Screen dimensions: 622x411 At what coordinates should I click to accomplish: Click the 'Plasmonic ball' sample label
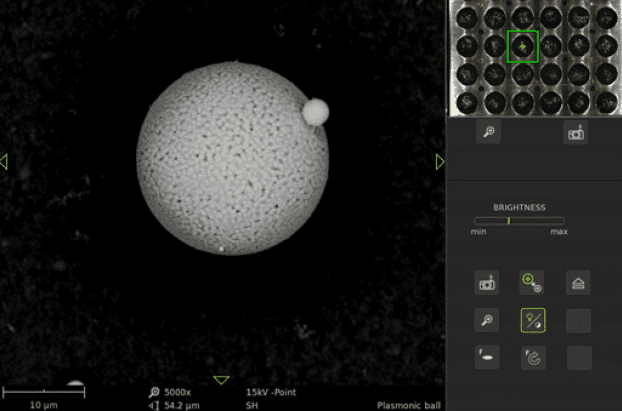(x=409, y=405)
